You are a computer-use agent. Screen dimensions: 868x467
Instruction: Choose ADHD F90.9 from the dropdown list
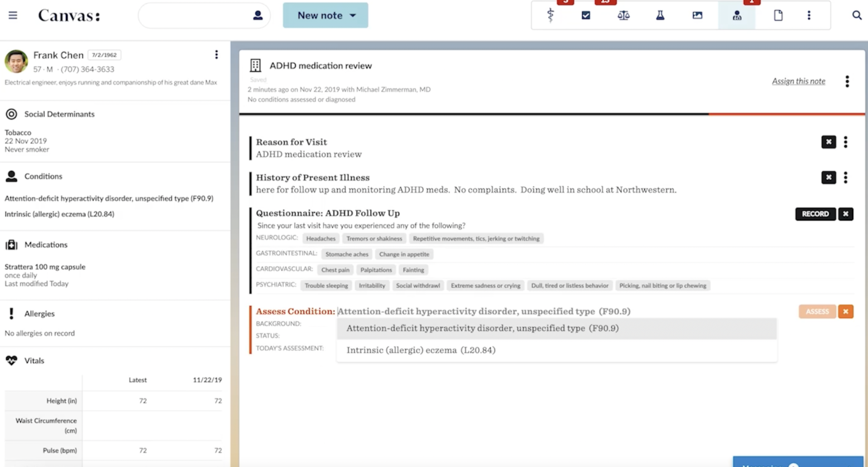pyautogui.click(x=557, y=328)
